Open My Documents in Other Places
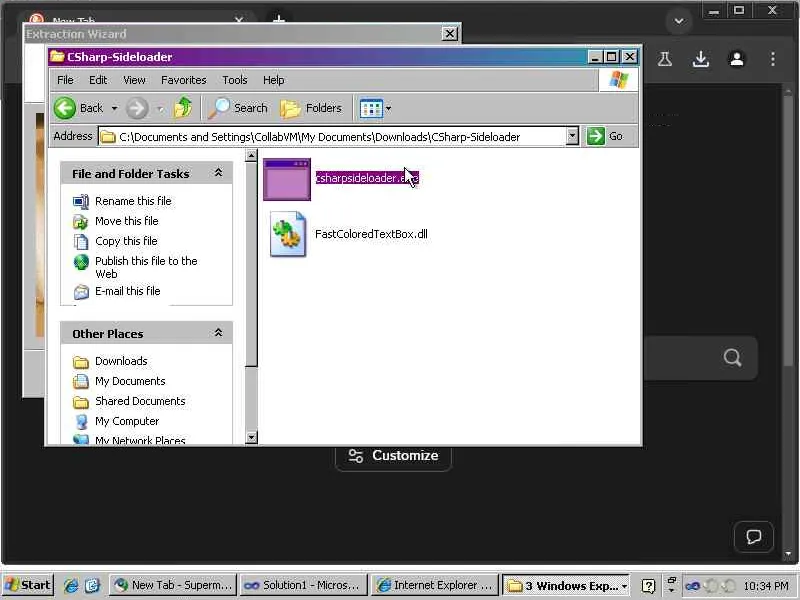This screenshot has height=600, width=800. coord(130,381)
